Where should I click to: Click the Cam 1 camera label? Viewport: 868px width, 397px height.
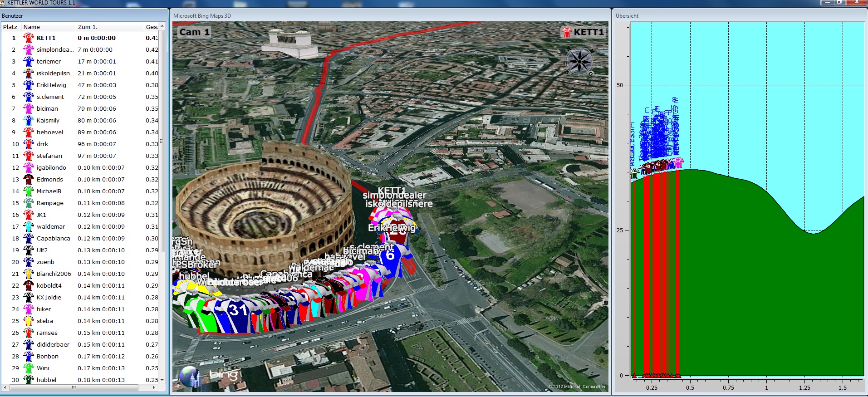[x=194, y=32]
